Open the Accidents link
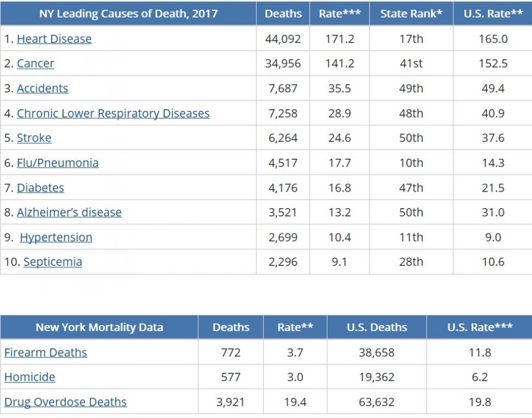The width and height of the screenshot is (532, 418). click(42, 88)
